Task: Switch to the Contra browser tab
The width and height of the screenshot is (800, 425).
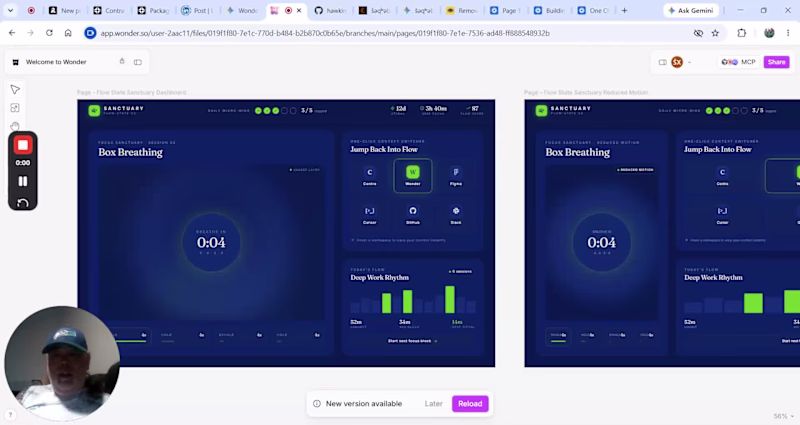Action: [110, 10]
